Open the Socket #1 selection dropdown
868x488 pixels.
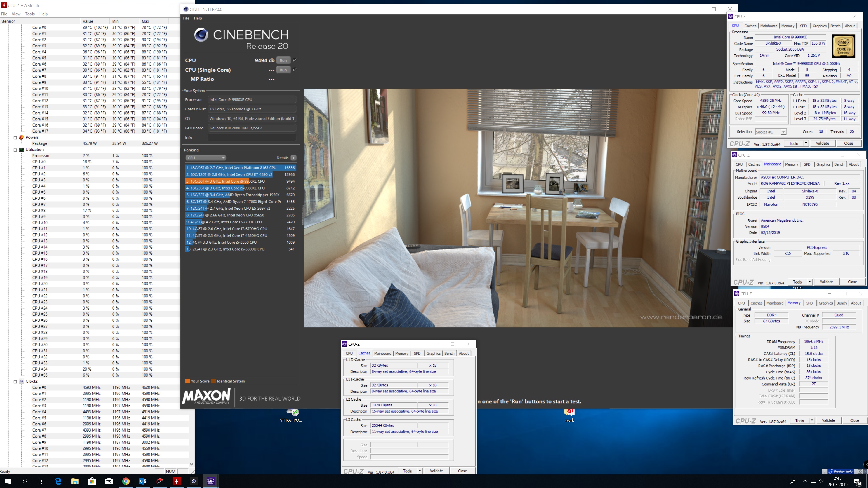point(770,132)
